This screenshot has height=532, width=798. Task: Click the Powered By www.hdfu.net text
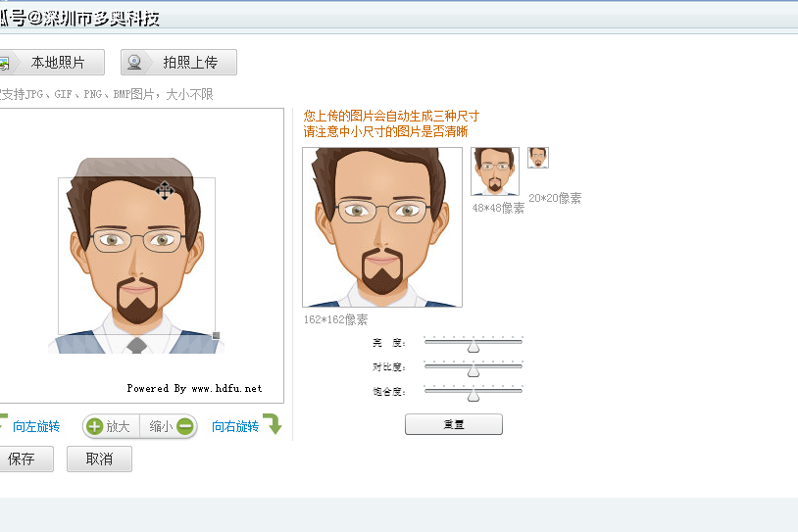pos(194,389)
